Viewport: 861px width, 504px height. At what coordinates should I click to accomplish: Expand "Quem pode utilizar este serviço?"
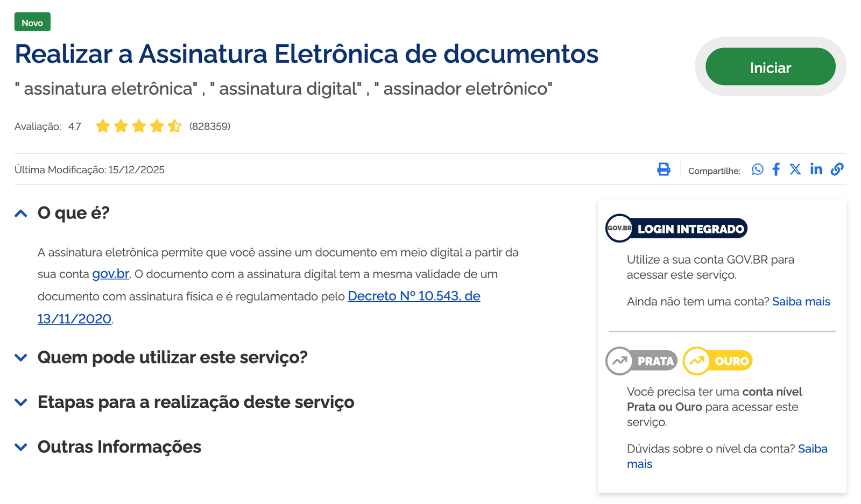(x=161, y=357)
